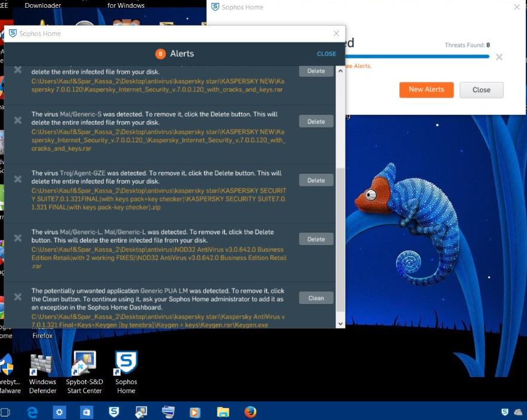The height and width of the screenshot is (420, 527).
Task: Dismiss the topmost alert with its X icon
Action: click(18, 69)
